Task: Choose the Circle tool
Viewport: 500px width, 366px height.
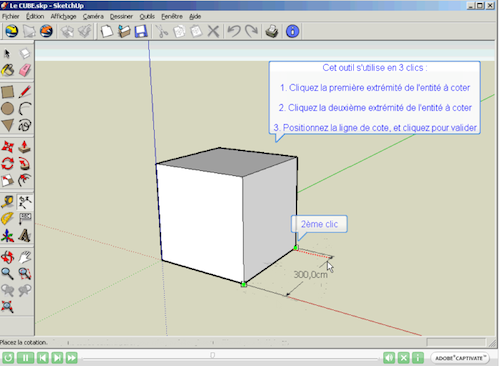Action: click(7, 108)
